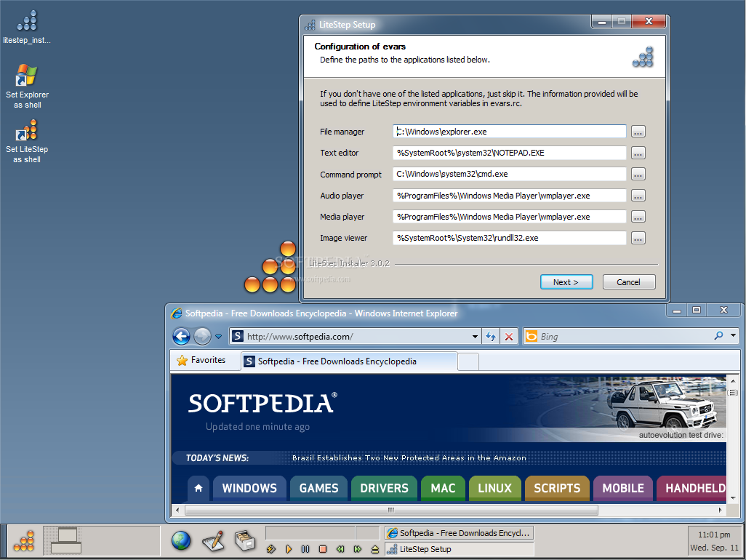The width and height of the screenshot is (746, 560).
Task: Click the Softpedia logo on the page
Action: (262, 403)
